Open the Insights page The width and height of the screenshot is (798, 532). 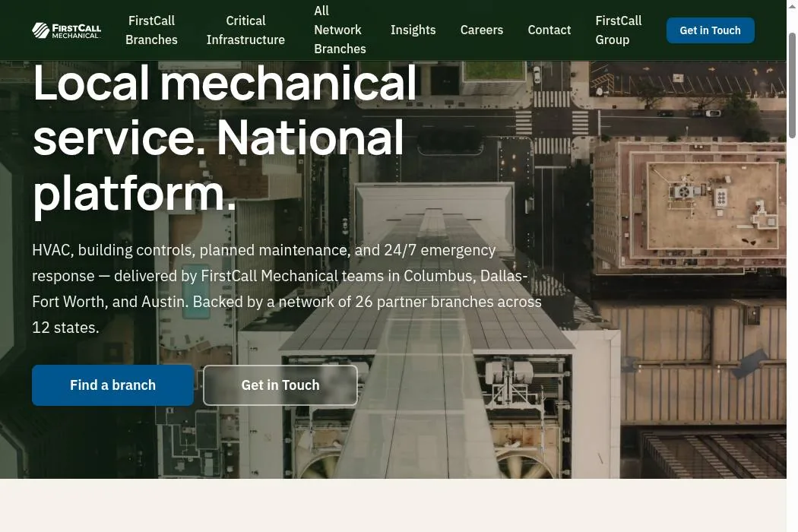[413, 30]
